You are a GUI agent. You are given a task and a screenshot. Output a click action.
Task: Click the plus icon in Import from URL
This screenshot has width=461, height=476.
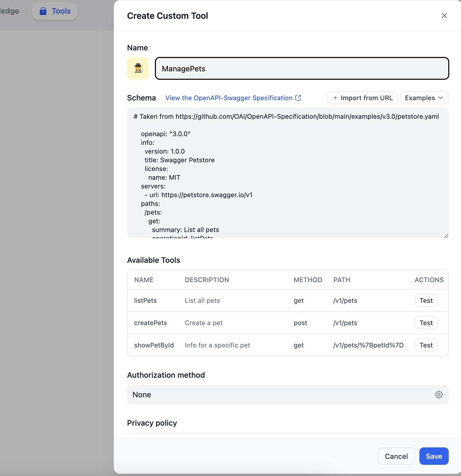335,98
